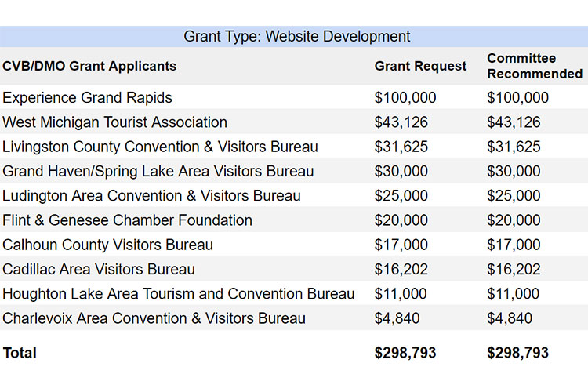Click the 'Grant Request' column header

pos(420,66)
